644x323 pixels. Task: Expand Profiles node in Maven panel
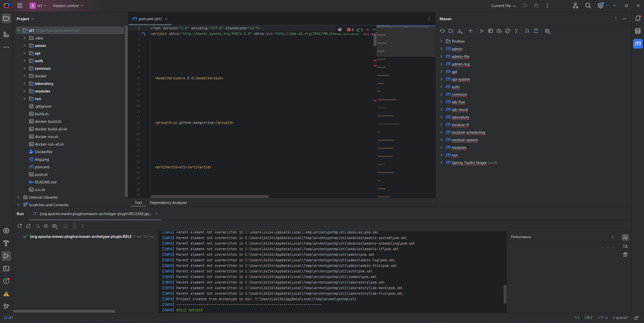(x=441, y=41)
